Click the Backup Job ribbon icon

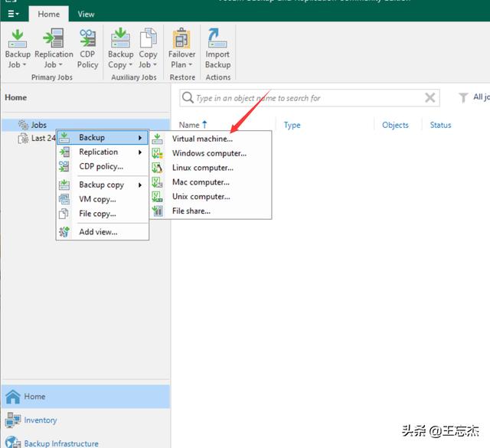pos(17,38)
